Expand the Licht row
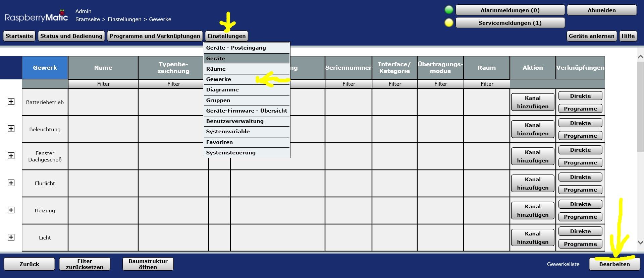The height and width of the screenshot is (278, 644). pos(11,237)
